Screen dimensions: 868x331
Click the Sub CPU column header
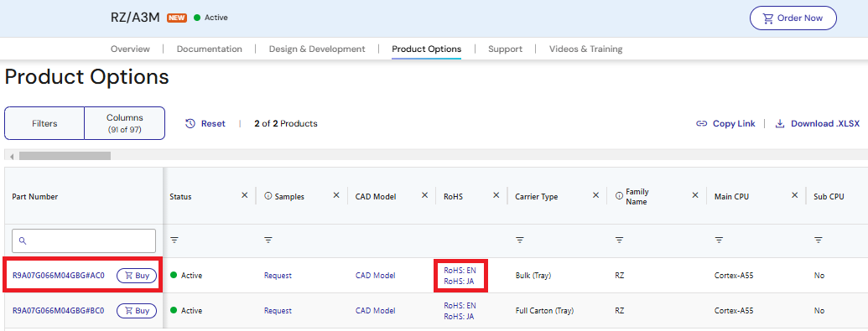pos(829,196)
